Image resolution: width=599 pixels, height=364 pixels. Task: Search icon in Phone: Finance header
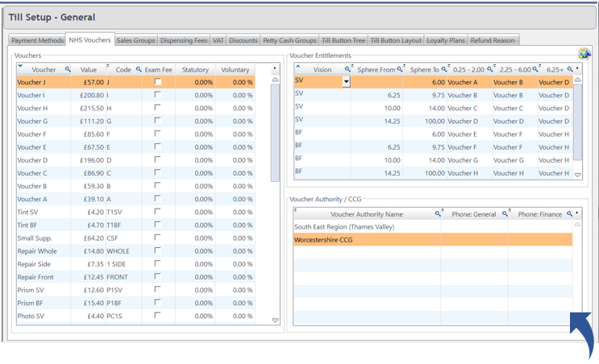569,213
